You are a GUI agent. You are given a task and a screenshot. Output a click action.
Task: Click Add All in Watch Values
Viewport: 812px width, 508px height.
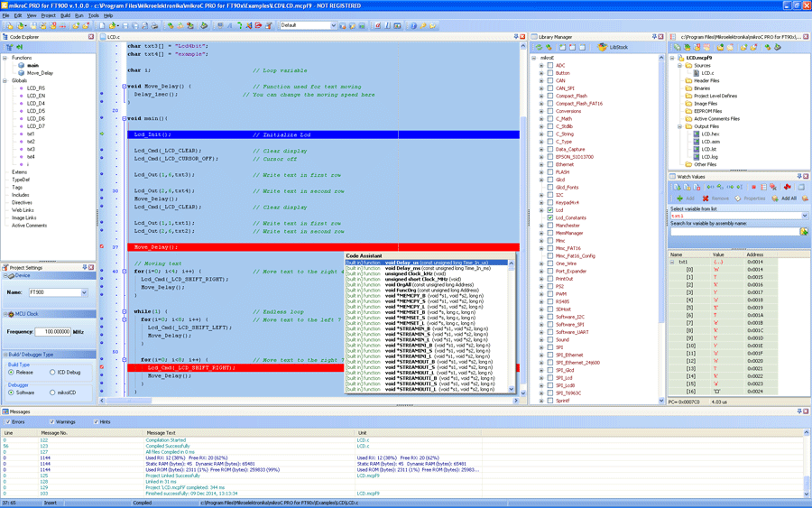tap(785, 199)
